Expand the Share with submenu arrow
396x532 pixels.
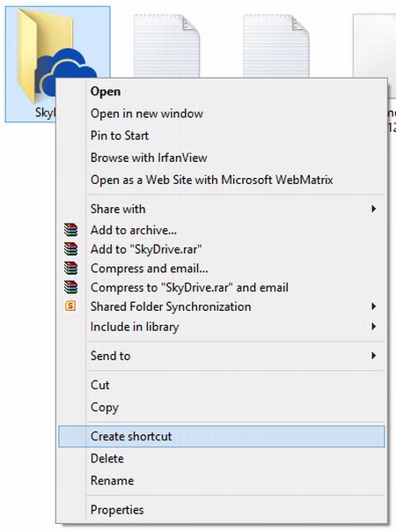pos(373,209)
